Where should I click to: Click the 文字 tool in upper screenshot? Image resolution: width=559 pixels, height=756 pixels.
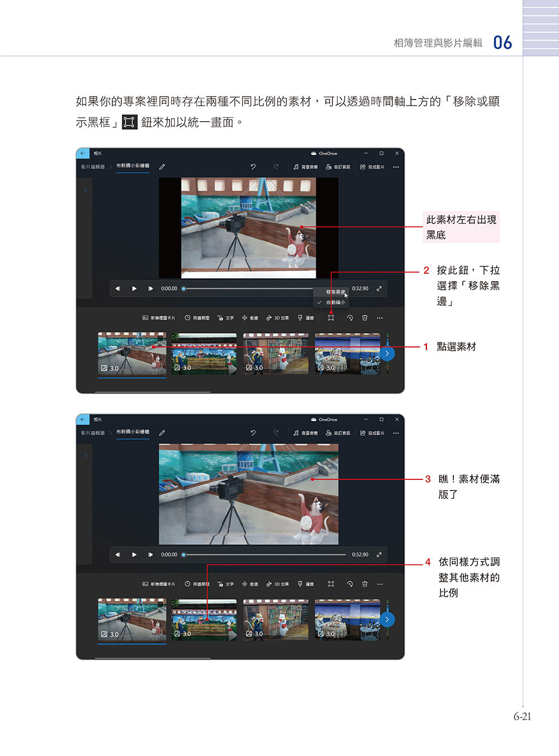pyautogui.click(x=226, y=318)
